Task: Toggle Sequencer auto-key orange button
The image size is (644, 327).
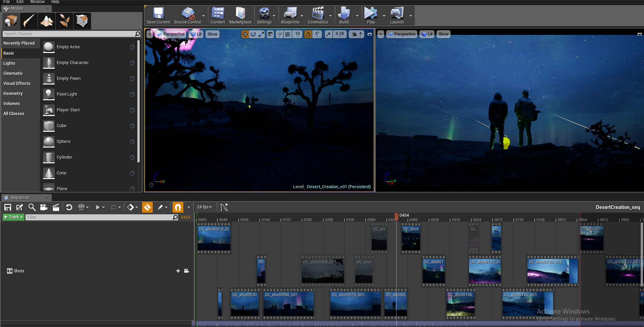Action: [x=147, y=207]
